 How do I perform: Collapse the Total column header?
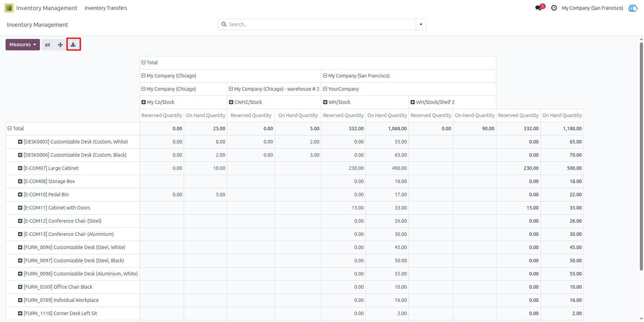pyautogui.click(x=149, y=63)
